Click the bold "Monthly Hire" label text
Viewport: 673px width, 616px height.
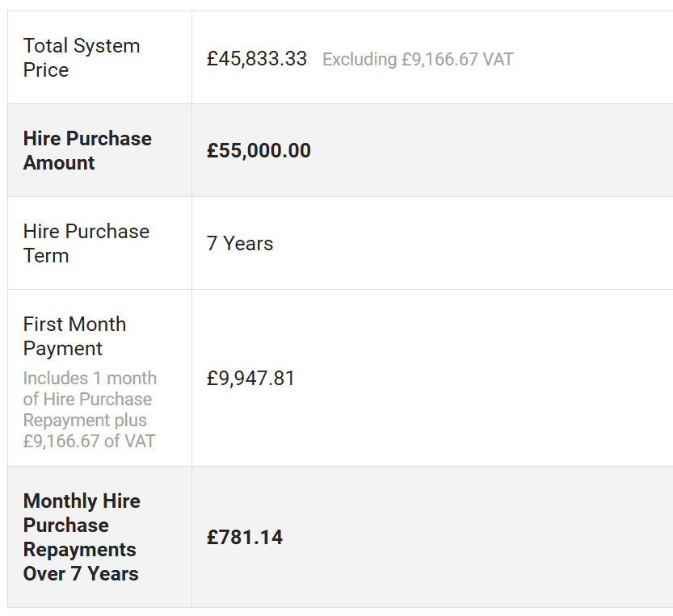point(82,501)
